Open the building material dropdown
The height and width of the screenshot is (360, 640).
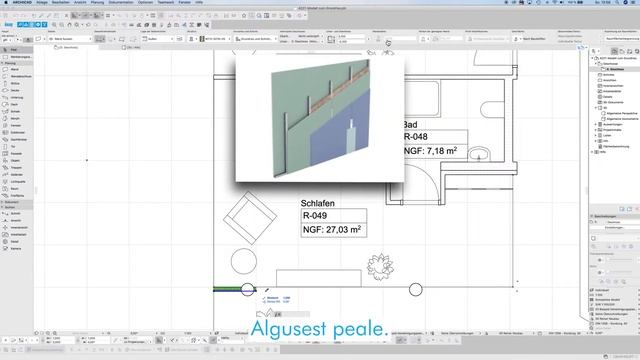coord(215,39)
